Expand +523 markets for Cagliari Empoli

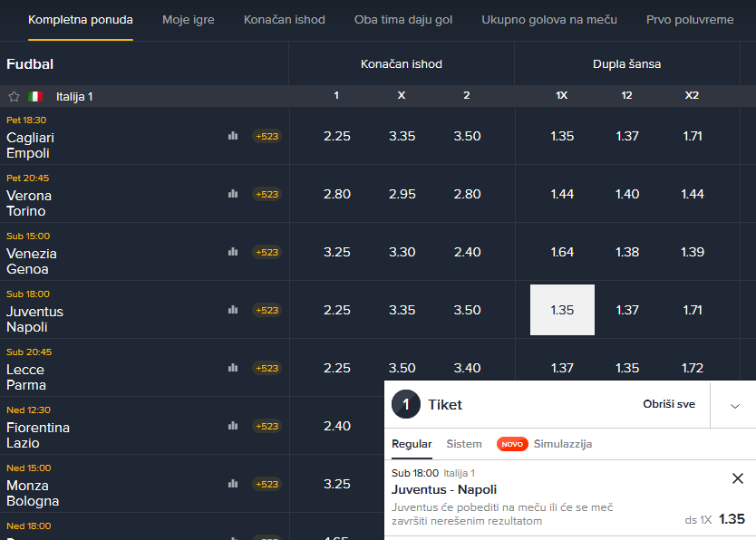tap(267, 136)
